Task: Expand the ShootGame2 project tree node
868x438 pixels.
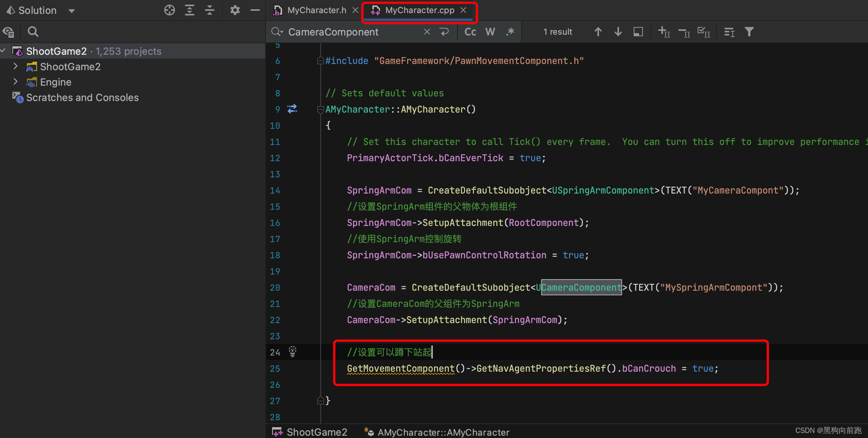Action: [x=15, y=66]
